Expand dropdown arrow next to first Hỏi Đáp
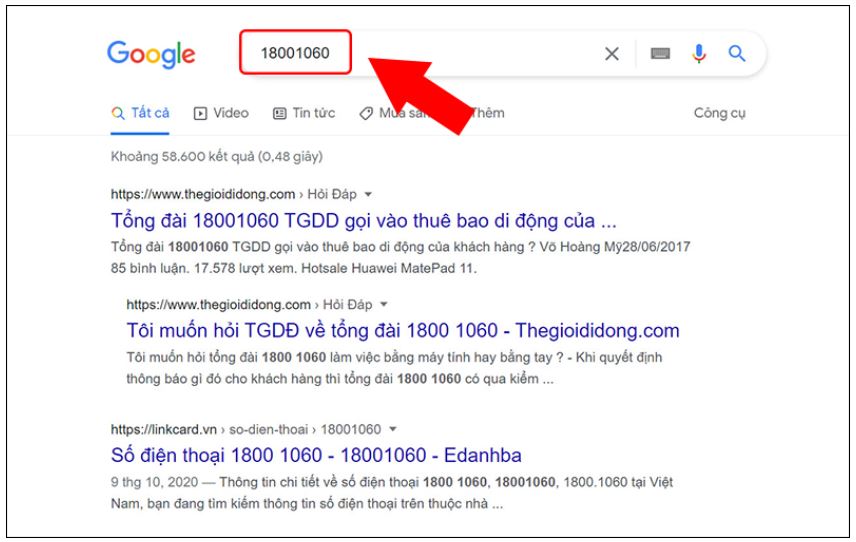The height and width of the screenshot is (542, 856). coord(368,194)
